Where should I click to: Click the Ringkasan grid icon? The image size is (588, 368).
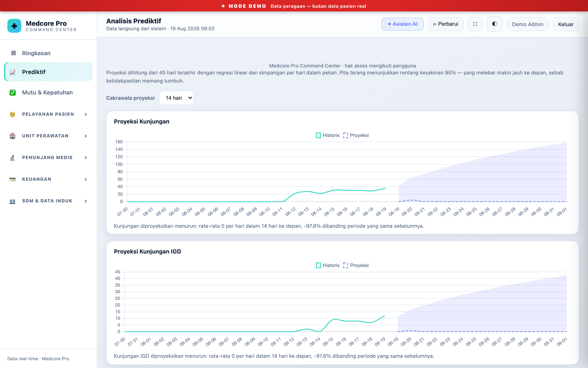coord(13,53)
